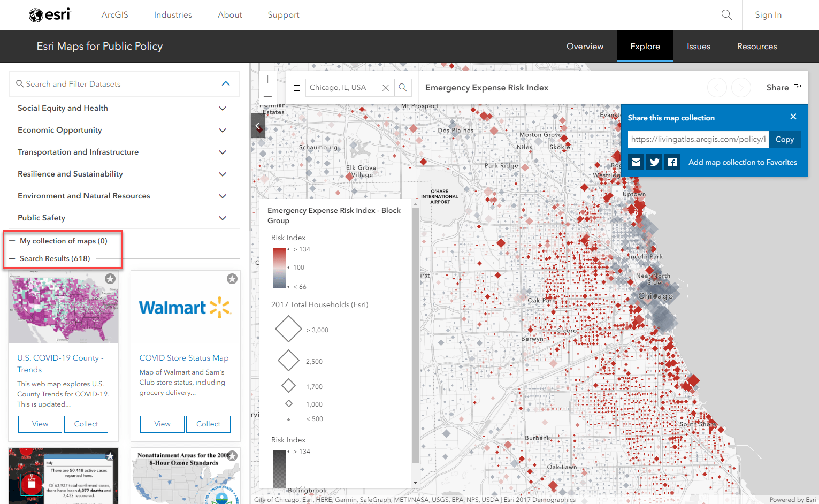The height and width of the screenshot is (504, 819).
Task: Expand Transportation and Infrastructure category
Action: point(124,152)
